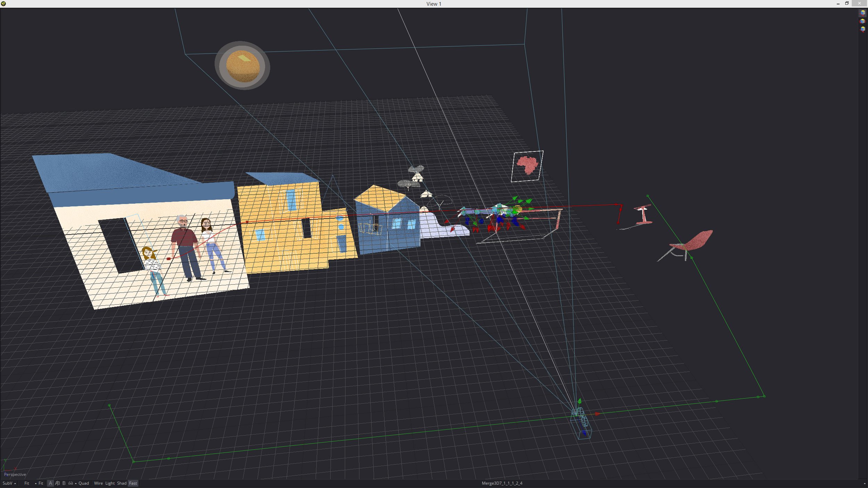Open the stereo mode dropdown arrow
868x488 pixels.
[76, 483]
